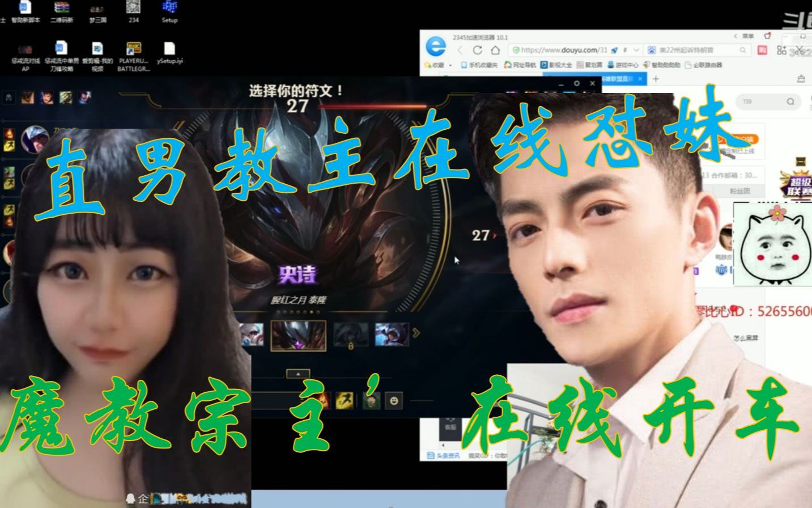
Task: Expand the address bar history dropdown
Action: (x=636, y=50)
